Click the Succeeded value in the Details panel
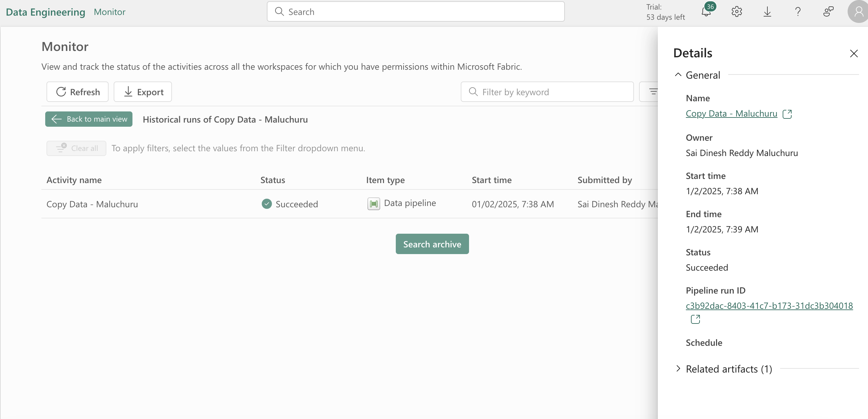This screenshot has width=868, height=419. coord(707,267)
